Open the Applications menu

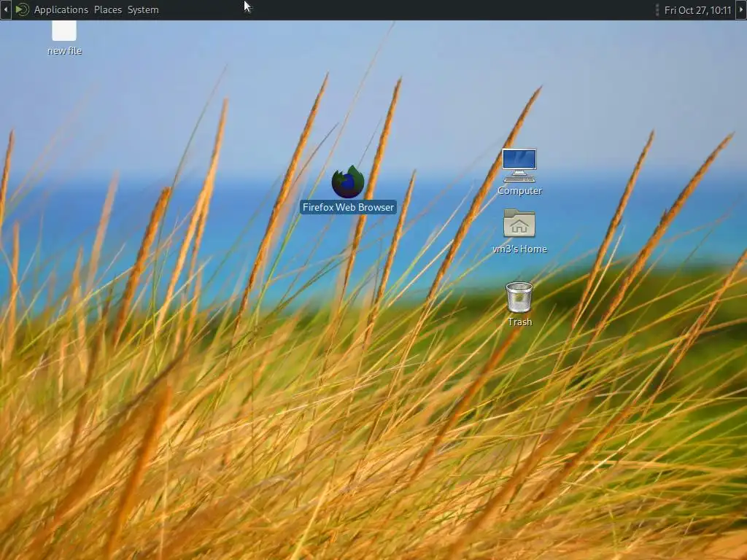(x=61, y=9)
